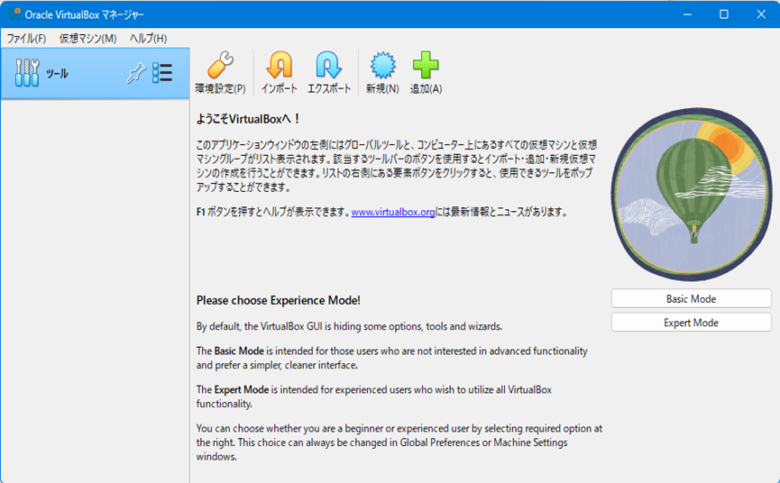Open the ヘルプ(H) menu
780x483 pixels.
click(x=148, y=38)
